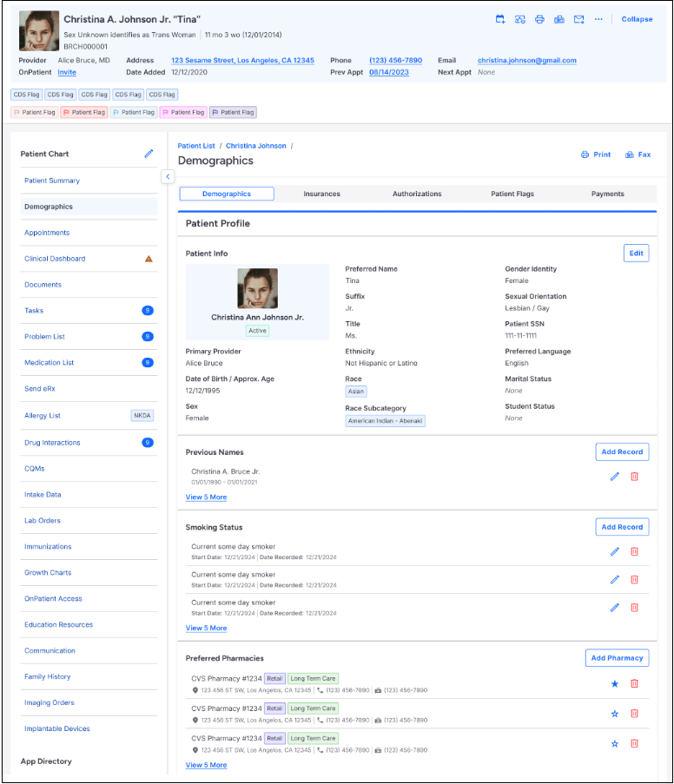Expand View 5 More under Previous Names
The image size is (674, 784).
(206, 497)
